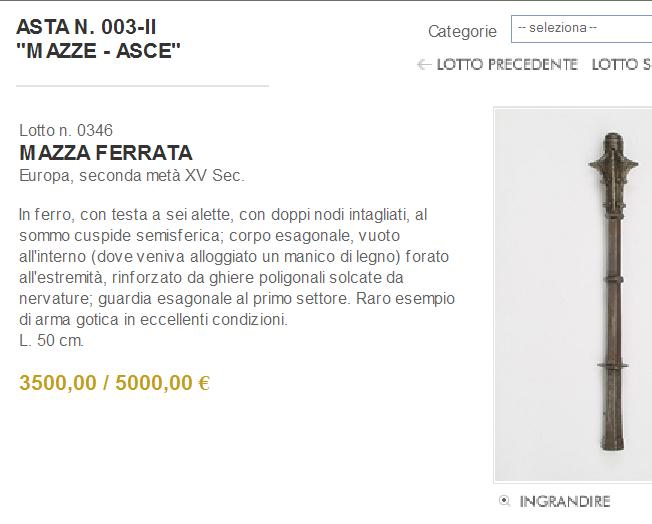Click the Categorie label
This screenshot has height=524, width=652.
pos(462,31)
